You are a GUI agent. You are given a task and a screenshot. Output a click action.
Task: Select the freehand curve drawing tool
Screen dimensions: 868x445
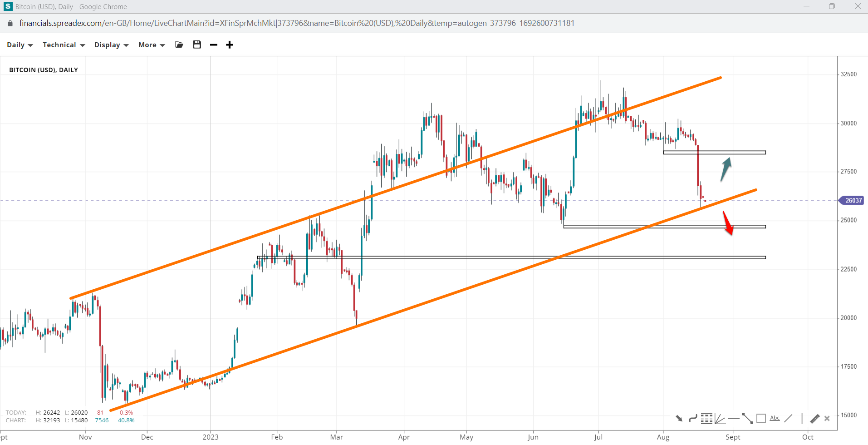693,418
